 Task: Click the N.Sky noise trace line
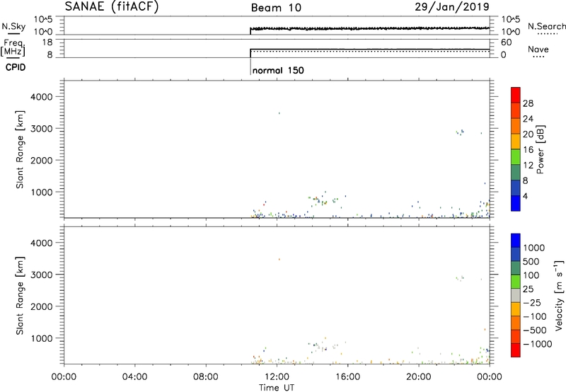[369, 28]
